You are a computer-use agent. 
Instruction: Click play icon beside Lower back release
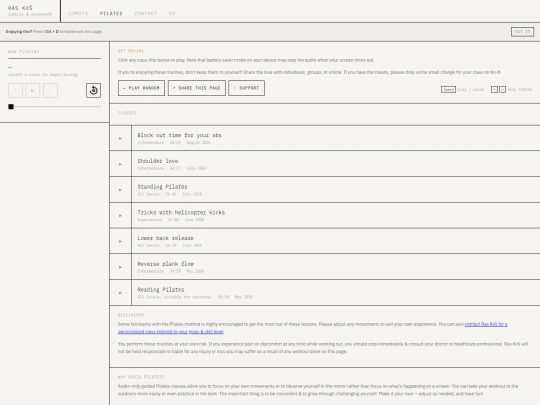(x=120, y=241)
